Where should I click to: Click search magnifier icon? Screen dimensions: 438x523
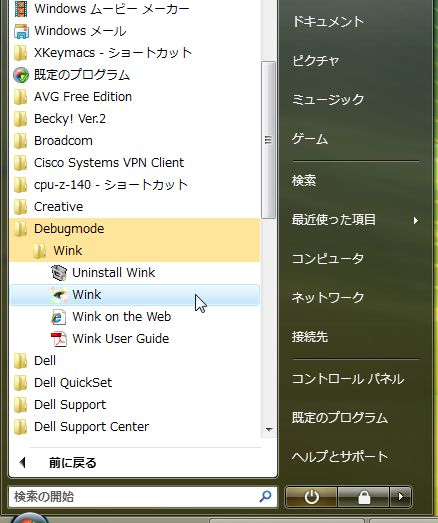pyautogui.click(x=265, y=496)
